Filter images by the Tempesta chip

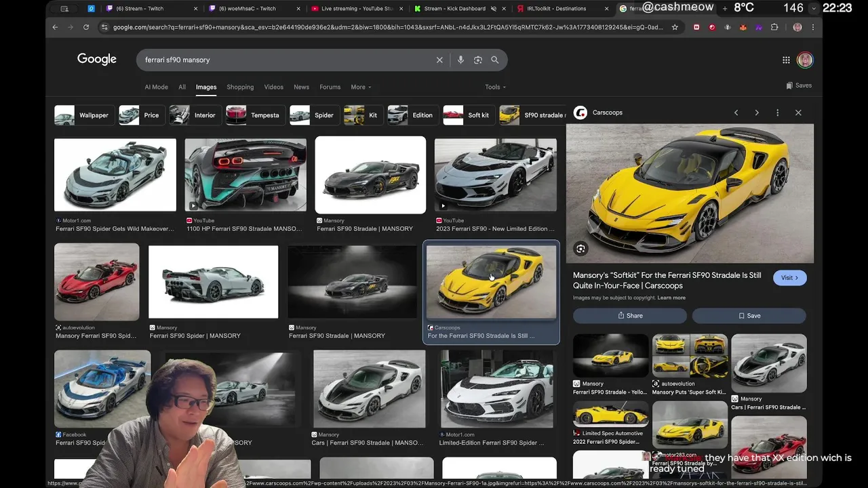(254, 115)
